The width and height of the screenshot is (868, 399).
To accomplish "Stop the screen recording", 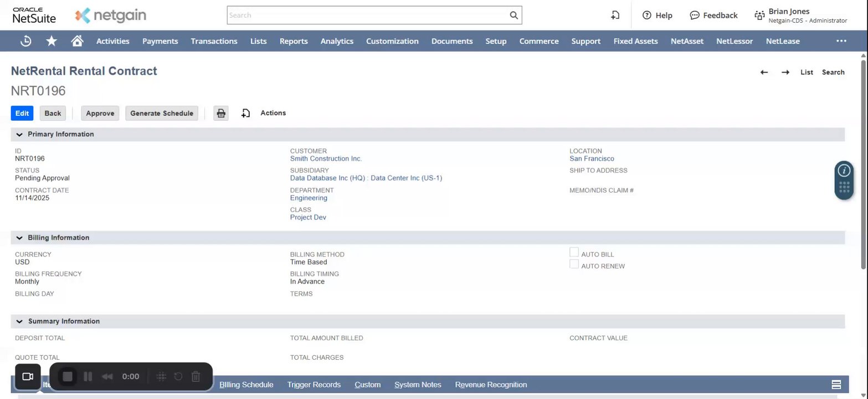I will point(68,377).
